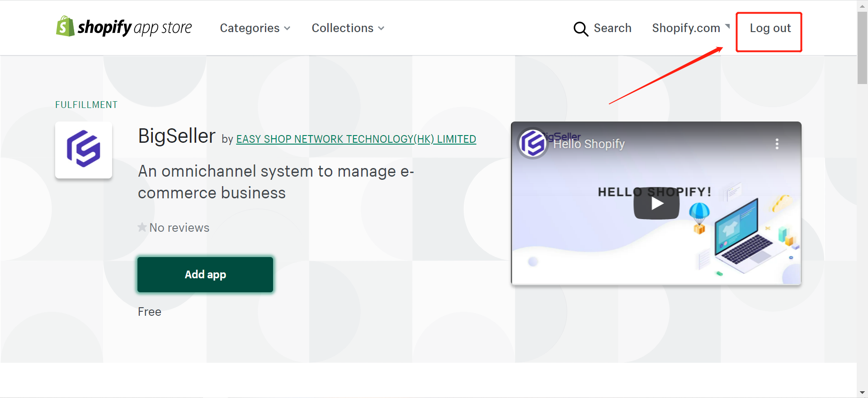Click the page vertical scrollbar thumb

pos(862,48)
